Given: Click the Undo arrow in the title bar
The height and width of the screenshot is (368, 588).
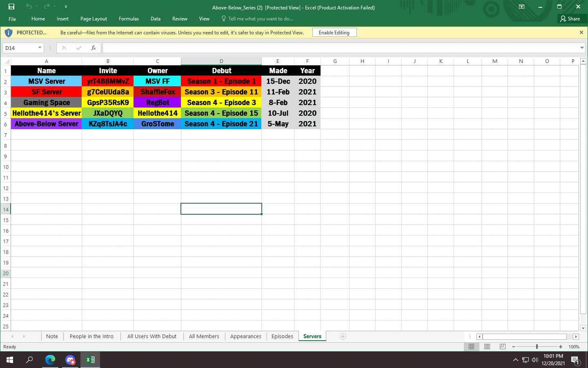Looking at the screenshot, I should pos(29,7).
